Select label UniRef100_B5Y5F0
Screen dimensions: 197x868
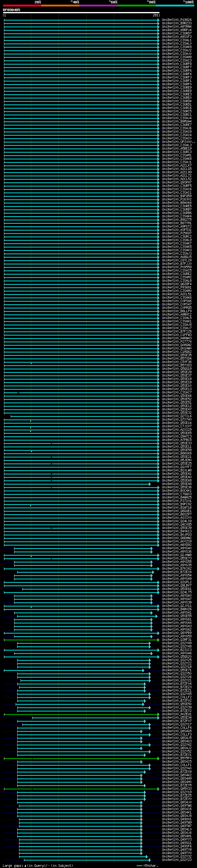coord(177,758)
